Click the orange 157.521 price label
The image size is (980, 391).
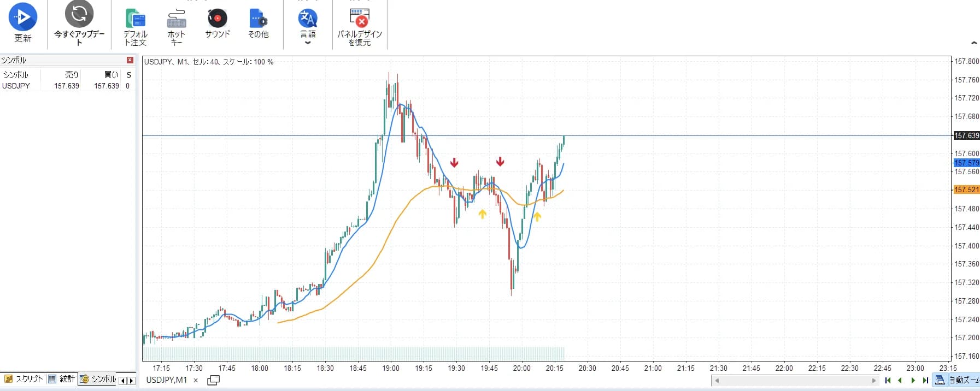click(966, 189)
